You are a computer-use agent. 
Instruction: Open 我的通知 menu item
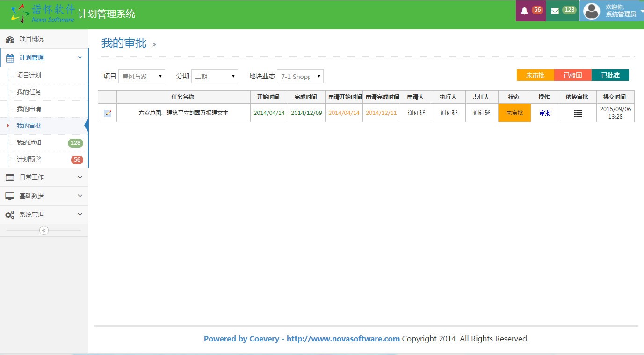(x=29, y=143)
